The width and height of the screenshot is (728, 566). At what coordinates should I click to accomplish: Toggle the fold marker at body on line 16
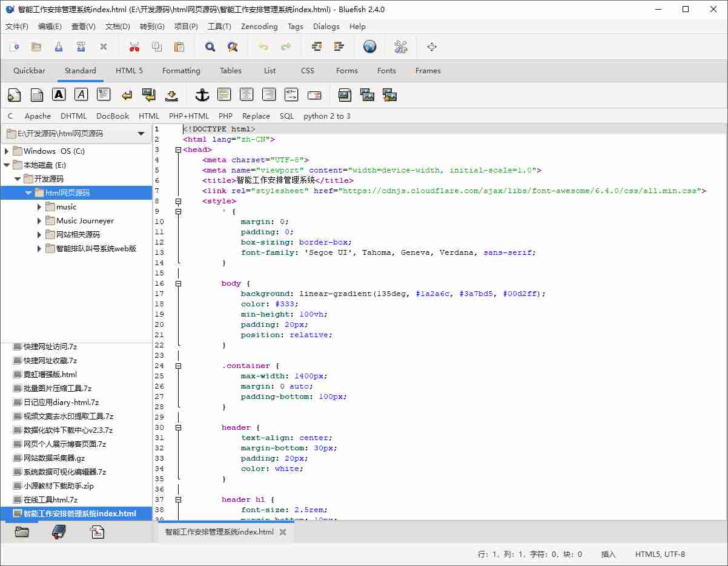point(177,283)
